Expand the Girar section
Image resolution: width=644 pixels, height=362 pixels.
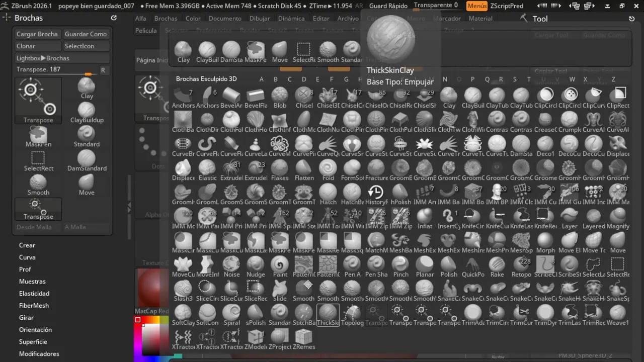(x=26, y=318)
